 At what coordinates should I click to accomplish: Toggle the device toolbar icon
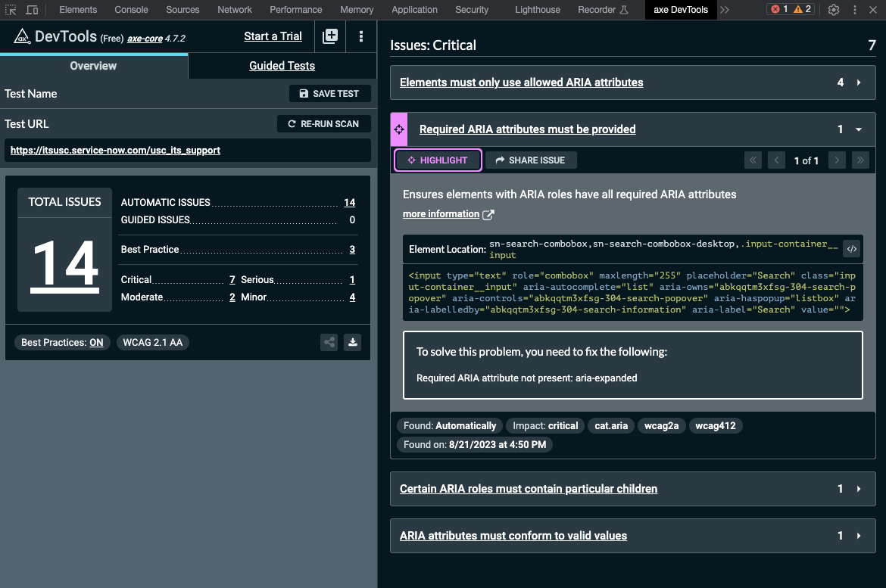click(33, 10)
